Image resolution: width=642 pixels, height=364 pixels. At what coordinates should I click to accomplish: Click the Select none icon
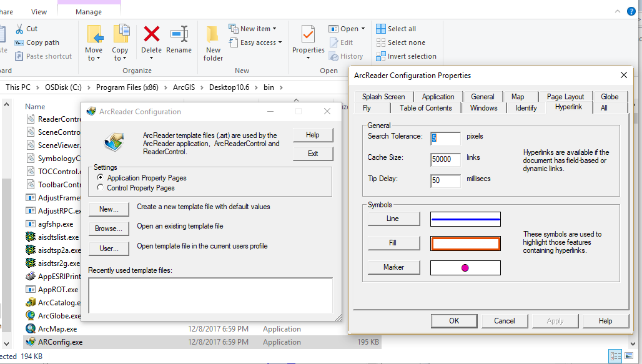click(x=381, y=42)
